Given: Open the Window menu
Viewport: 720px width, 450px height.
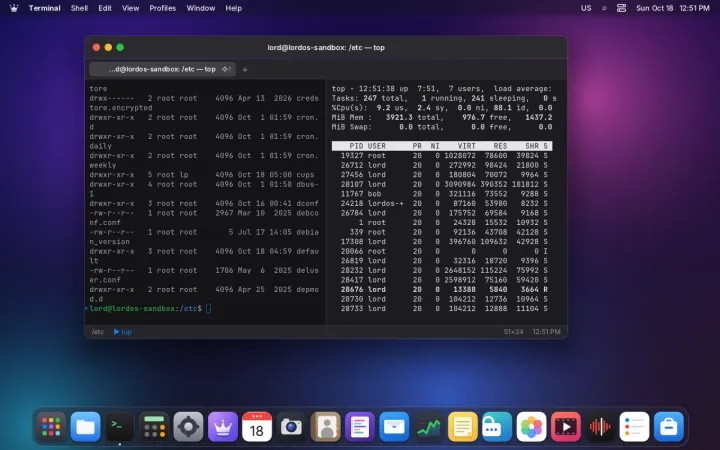Looking at the screenshot, I should tap(201, 8).
